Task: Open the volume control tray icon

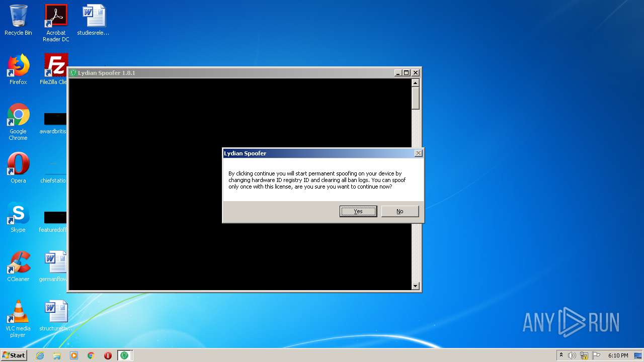Action: point(572,355)
